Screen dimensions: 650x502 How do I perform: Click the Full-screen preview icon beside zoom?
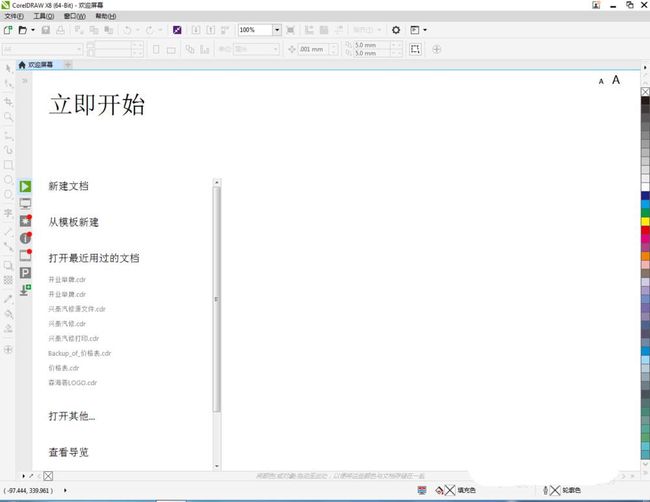(x=291, y=30)
